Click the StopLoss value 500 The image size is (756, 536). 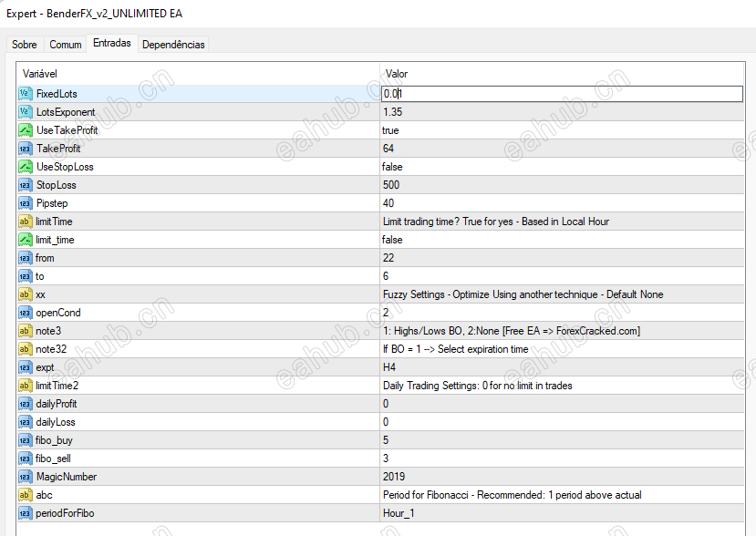[391, 185]
